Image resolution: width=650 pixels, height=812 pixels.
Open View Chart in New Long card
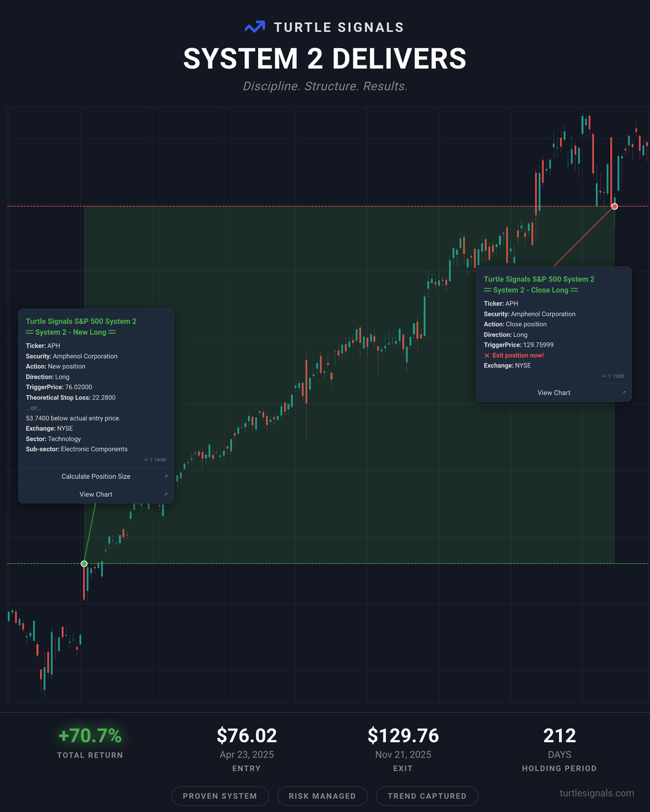[96, 494]
